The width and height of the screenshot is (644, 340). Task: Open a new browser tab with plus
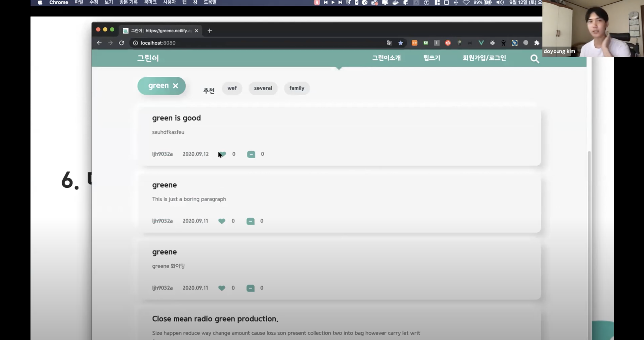click(210, 31)
